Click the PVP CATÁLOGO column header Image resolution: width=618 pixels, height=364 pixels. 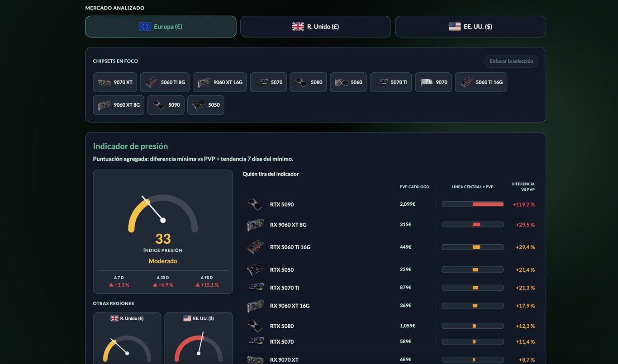(x=414, y=187)
